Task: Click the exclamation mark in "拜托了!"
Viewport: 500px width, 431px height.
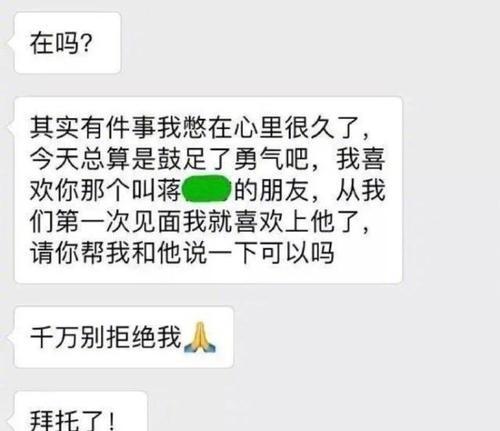Action: 112,421
